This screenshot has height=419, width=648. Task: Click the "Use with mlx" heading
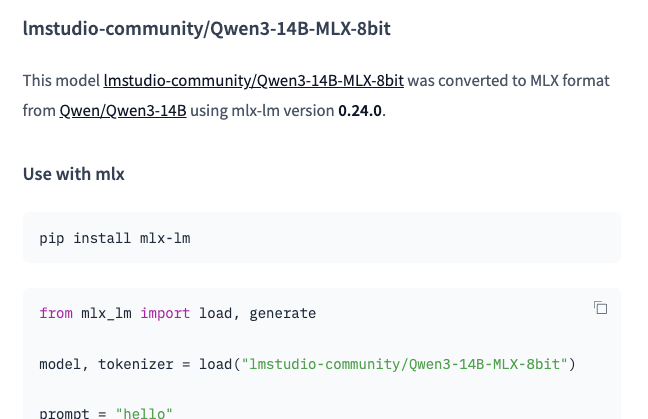(74, 174)
